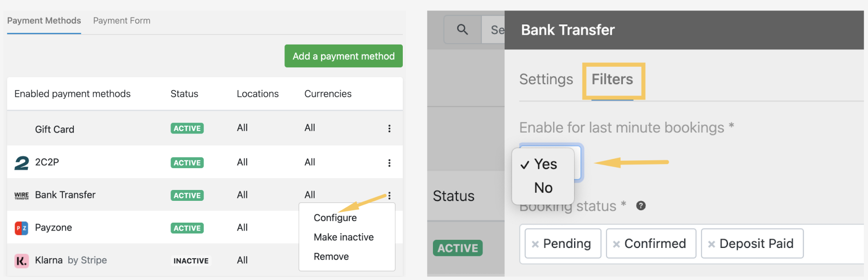Click the search magnifier icon
This screenshot has width=868, height=280.
462,30
